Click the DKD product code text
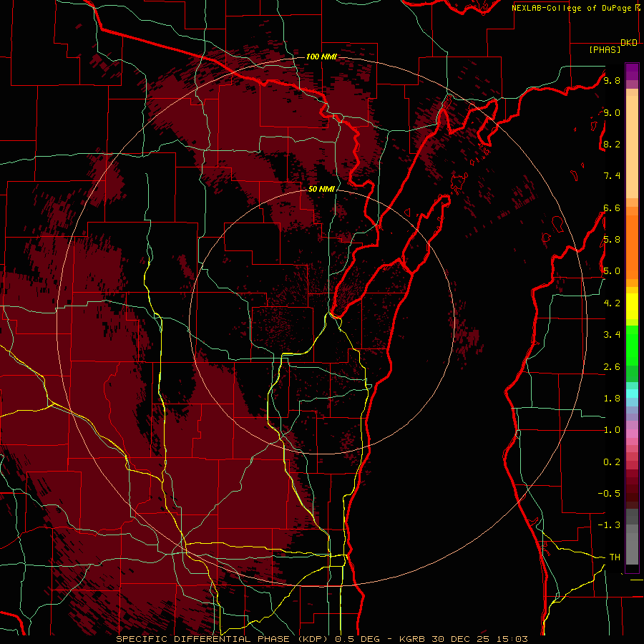The width and height of the screenshot is (644, 644). (x=629, y=43)
